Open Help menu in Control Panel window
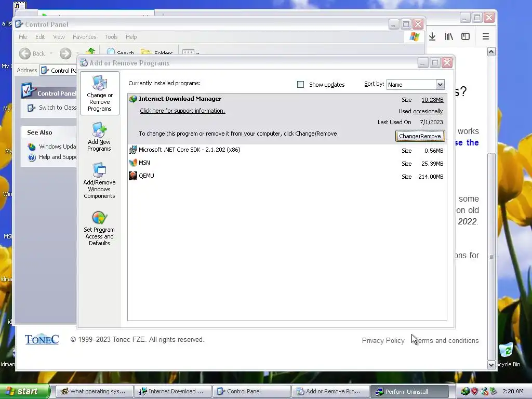This screenshot has width=532, height=399. 131,37
